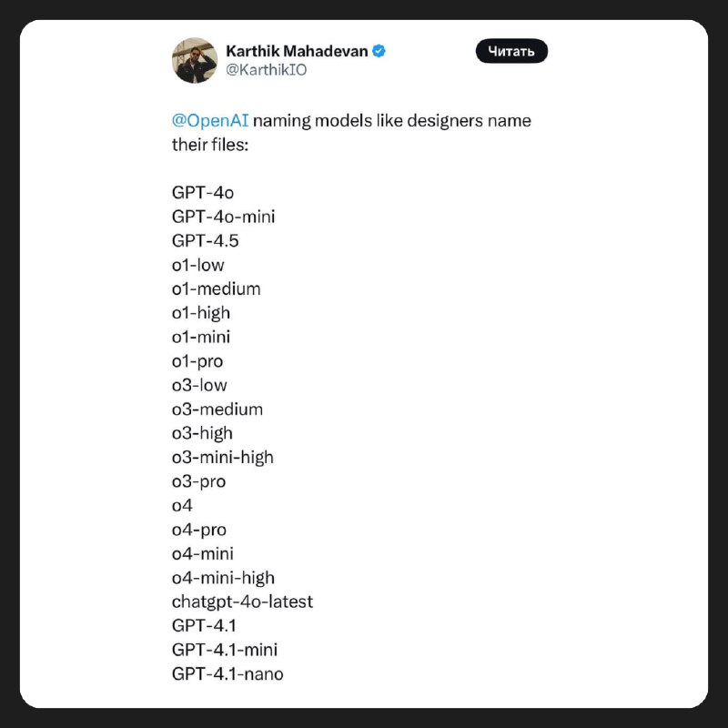This screenshot has height=728, width=728.
Task: Click the GPT-4o line in tweet
Action: (203, 193)
